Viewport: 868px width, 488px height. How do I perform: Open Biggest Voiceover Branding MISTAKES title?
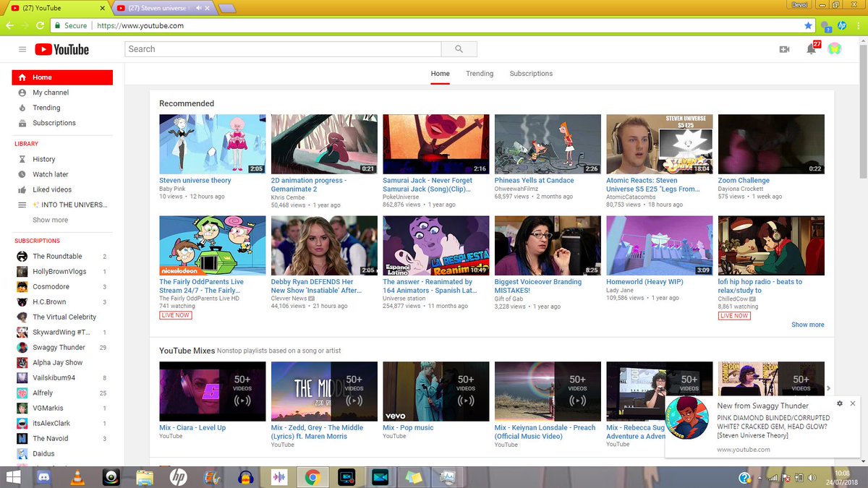[x=538, y=286]
